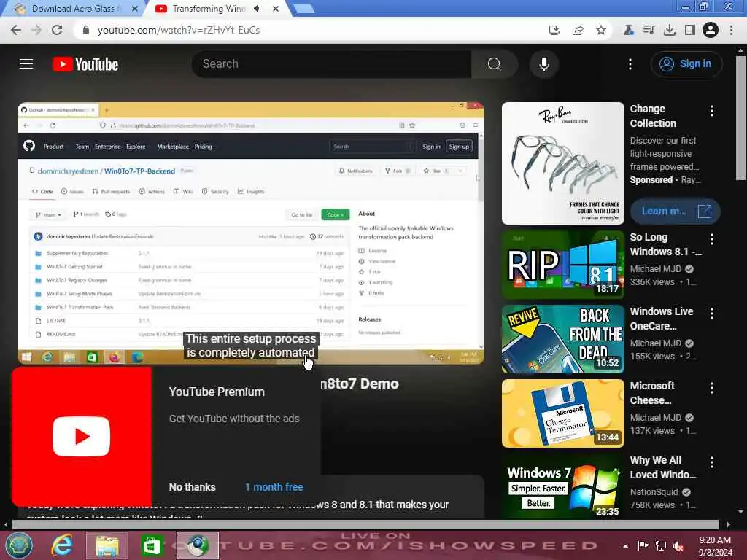The height and width of the screenshot is (560, 747).
Task: Click the share page icon
Action: click(x=578, y=30)
